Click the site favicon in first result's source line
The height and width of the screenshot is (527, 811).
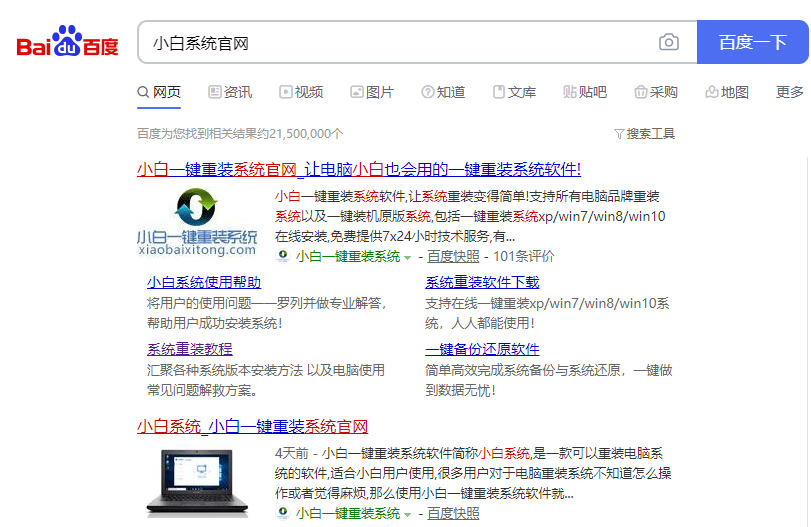click(283, 256)
